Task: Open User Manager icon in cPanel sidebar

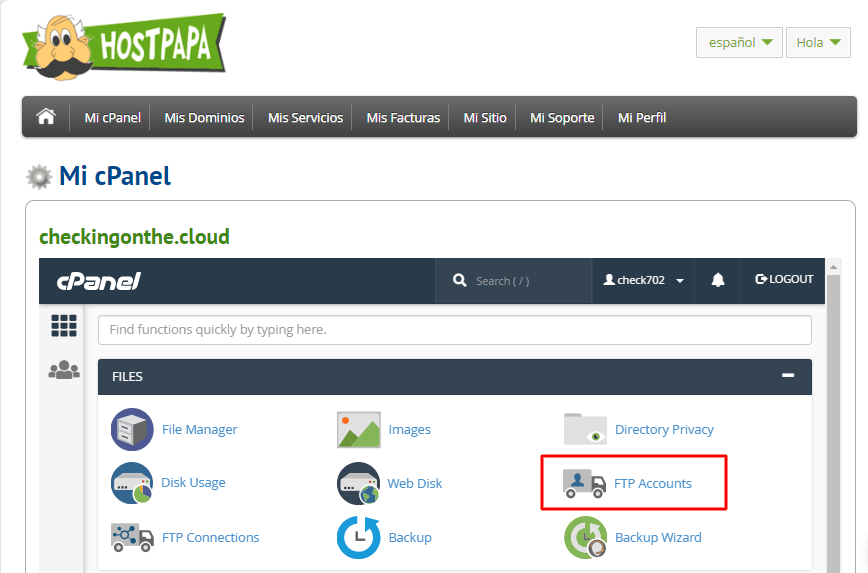Action: tap(64, 370)
